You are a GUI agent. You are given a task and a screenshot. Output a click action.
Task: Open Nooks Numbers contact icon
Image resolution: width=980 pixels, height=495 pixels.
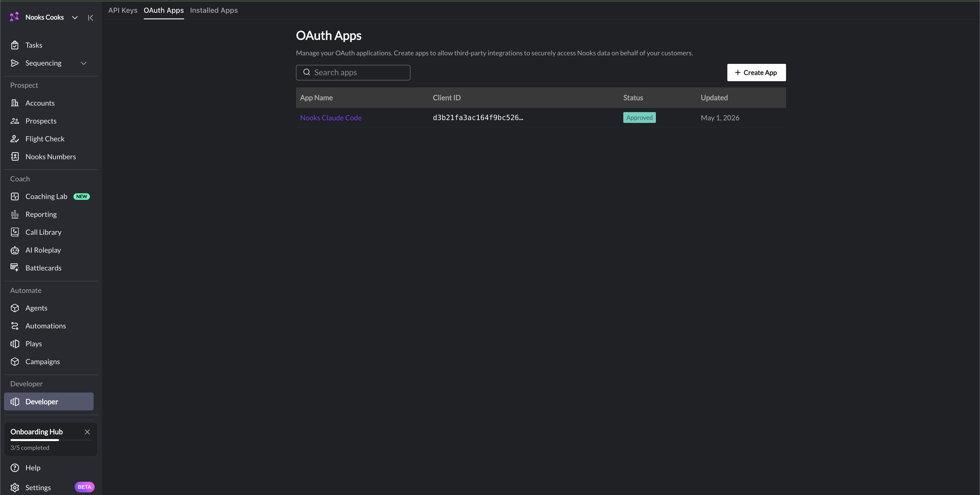(x=15, y=156)
